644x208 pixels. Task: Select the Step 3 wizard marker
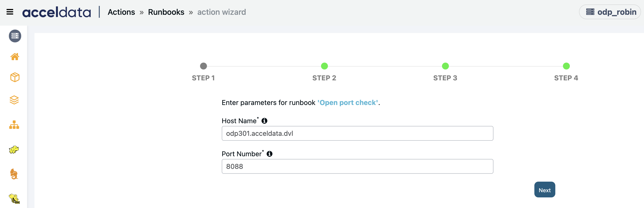(x=445, y=66)
